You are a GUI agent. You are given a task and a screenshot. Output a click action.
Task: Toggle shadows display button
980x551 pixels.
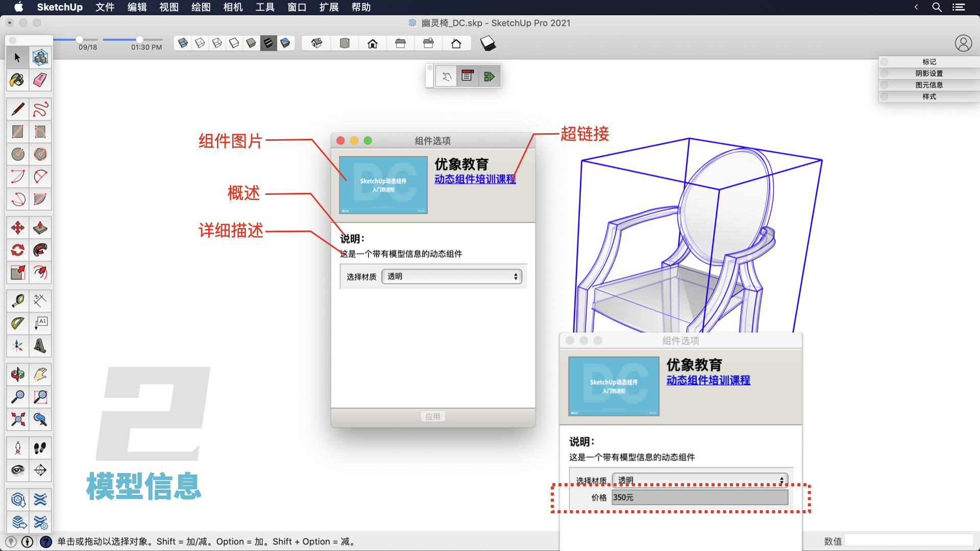coord(487,43)
